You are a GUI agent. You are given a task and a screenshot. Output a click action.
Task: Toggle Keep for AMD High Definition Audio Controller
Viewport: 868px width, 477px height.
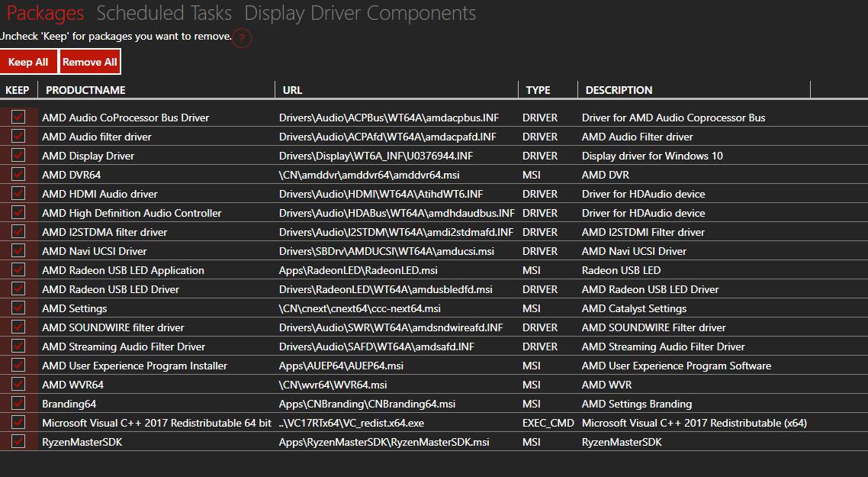click(x=18, y=212)
